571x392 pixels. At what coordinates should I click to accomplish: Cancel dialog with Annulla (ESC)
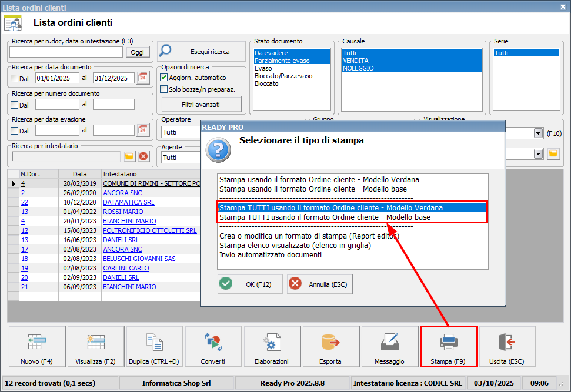[x=320, y=284]
